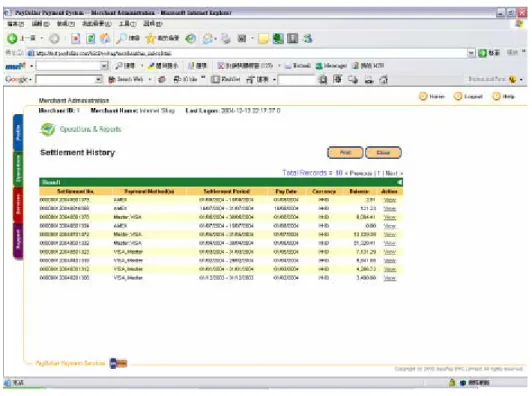Click the Settlement History heading

[x=78, y=152]
